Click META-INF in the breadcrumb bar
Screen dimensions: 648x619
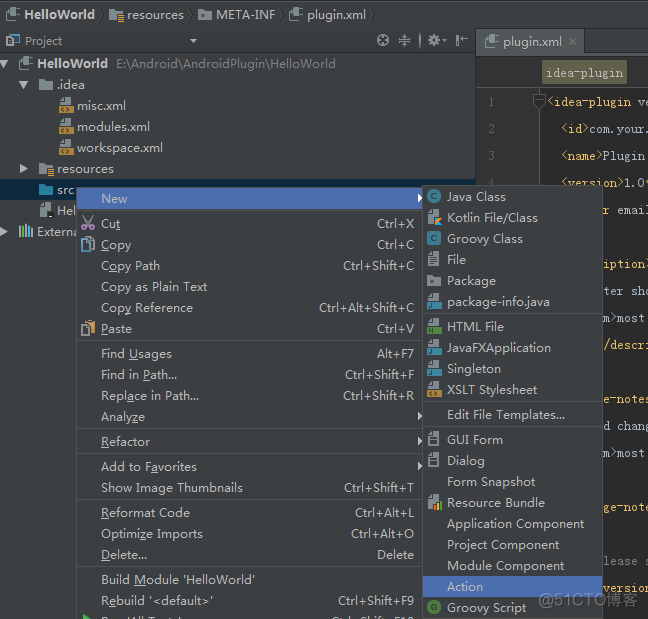pos(246,15)
